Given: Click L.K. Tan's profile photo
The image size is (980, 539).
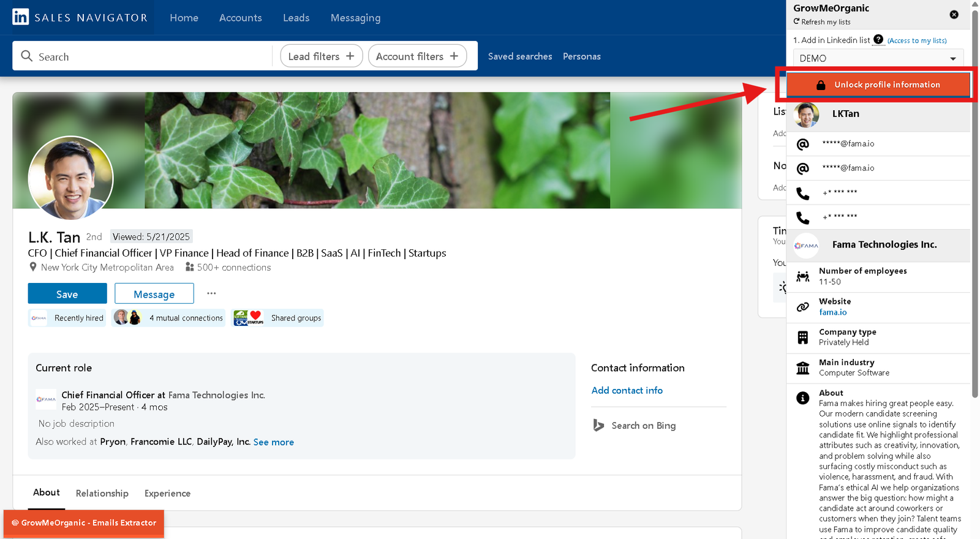Looking at the screenshot, I should point(71,178).
